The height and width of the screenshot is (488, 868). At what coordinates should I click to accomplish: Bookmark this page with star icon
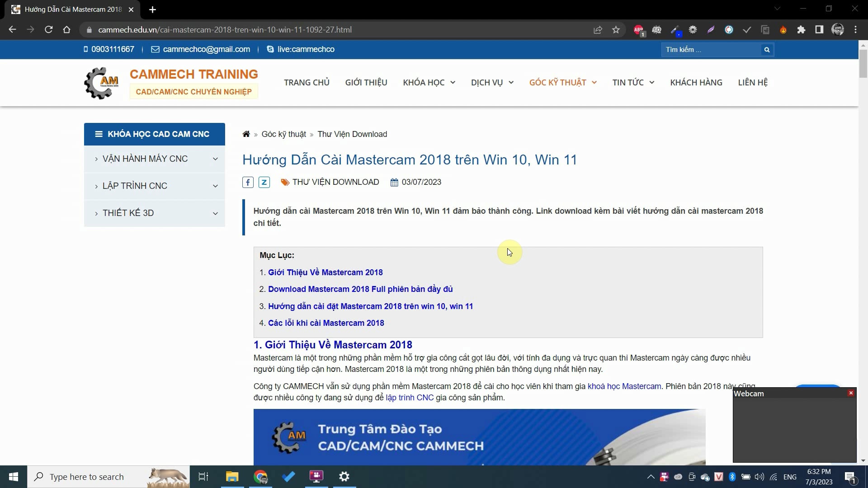point(616,30)
